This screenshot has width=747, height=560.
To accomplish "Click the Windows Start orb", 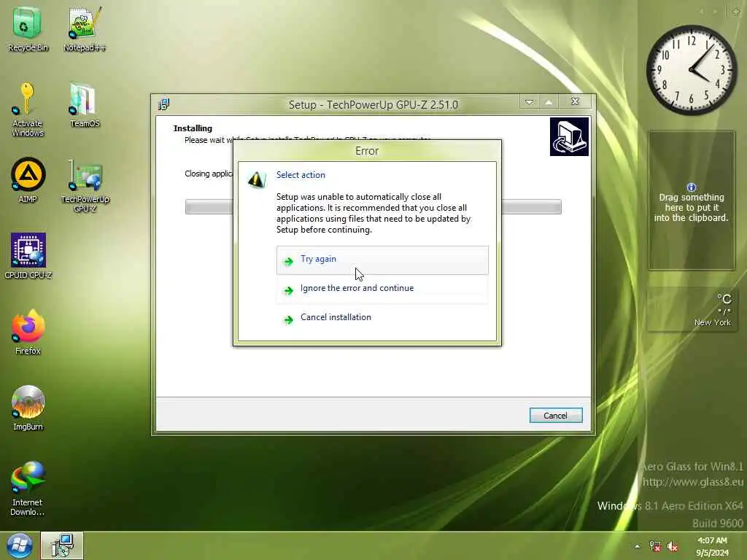I will point(19,545).
